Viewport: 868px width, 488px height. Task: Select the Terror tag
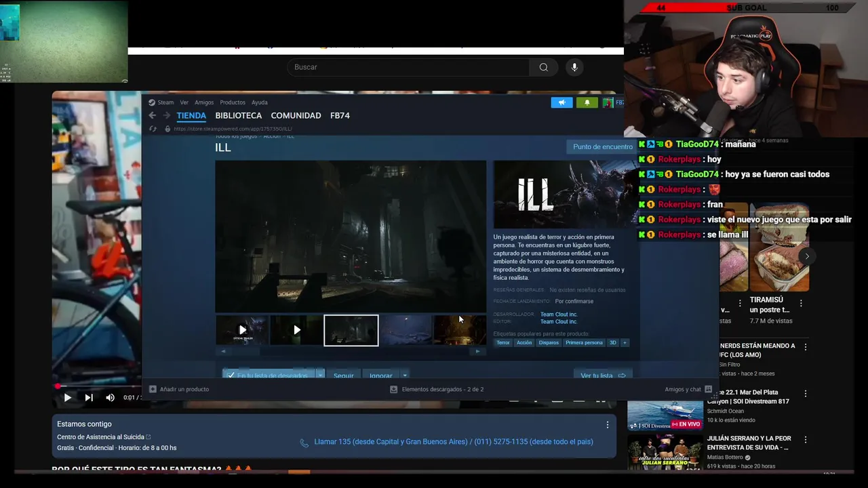point(503,342)
